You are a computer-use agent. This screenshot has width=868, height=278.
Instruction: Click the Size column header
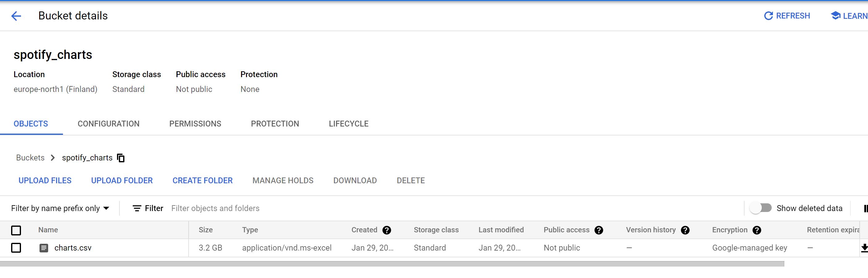tap(206, 230)
